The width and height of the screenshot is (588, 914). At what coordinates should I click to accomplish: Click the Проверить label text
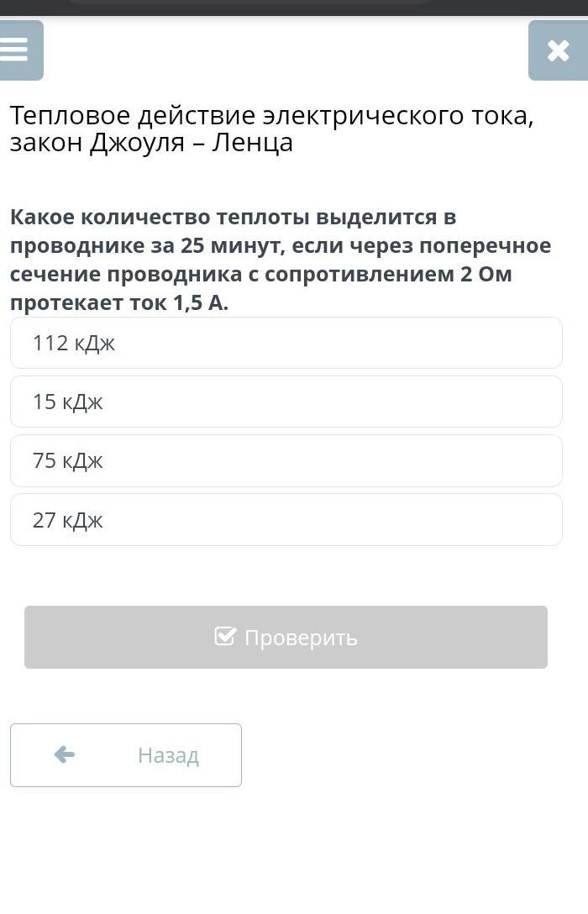pyautogui.click(x=301, y=638)
